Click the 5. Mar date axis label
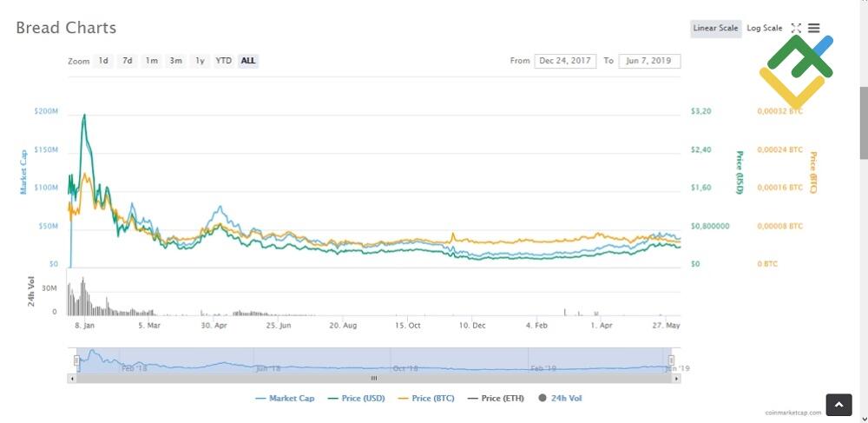Screen dimensions: 868x423 coord(149,326)
